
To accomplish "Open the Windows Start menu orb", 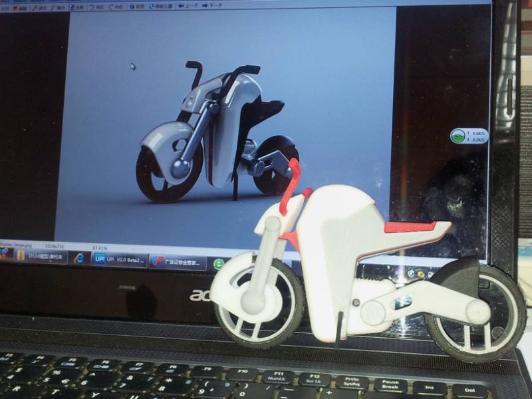I will coord(4,254).
